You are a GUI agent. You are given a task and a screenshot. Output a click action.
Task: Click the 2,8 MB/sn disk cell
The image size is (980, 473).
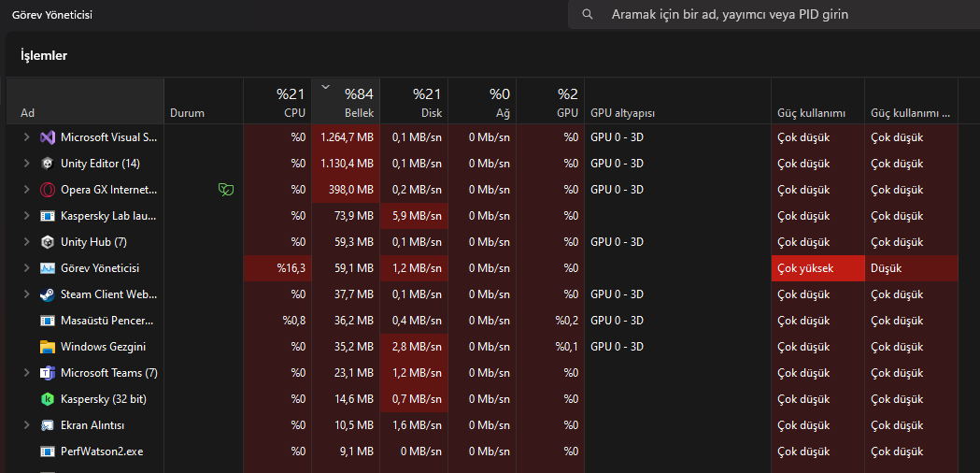point(414,347)
